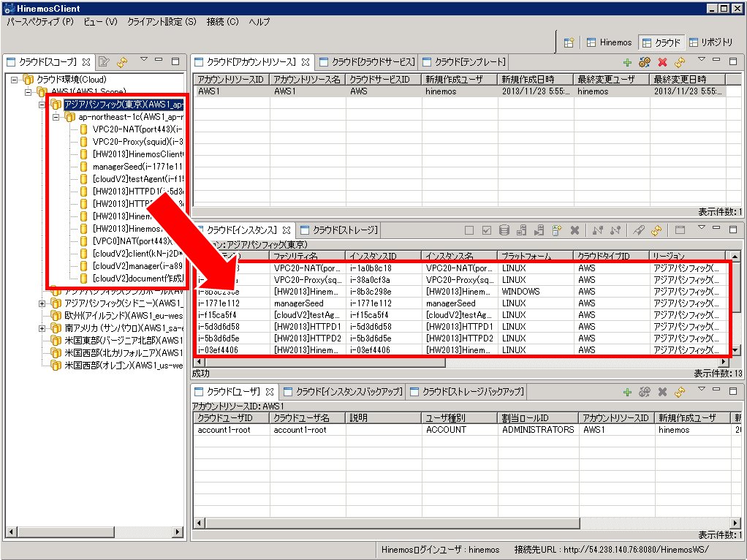
Task: Click the server-with-plus create instance icon
Action: click(556, 231)
